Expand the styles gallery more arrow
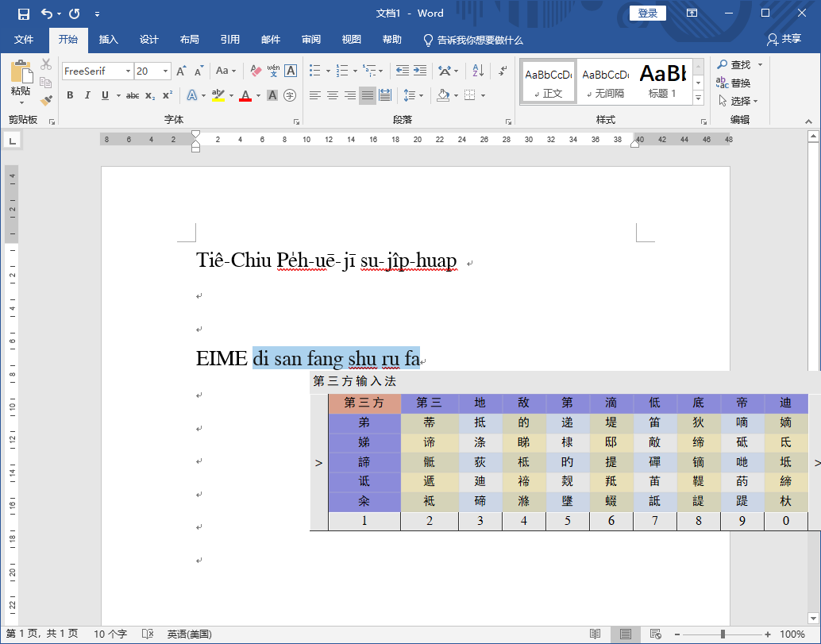The image size is (821, 644). click(x=698, y=98)
